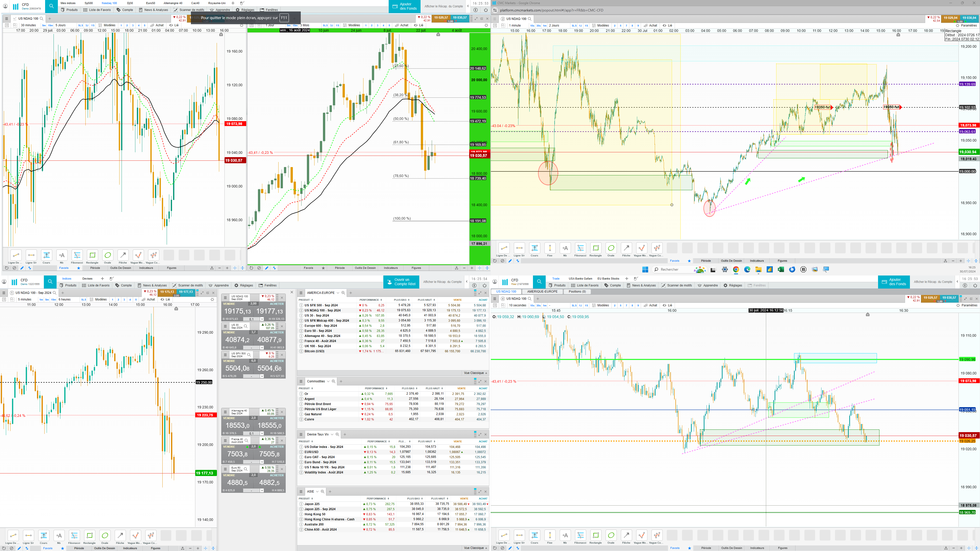
Task: Open Excel from the Windows taskbar
Action: click(x=781, y=270)
